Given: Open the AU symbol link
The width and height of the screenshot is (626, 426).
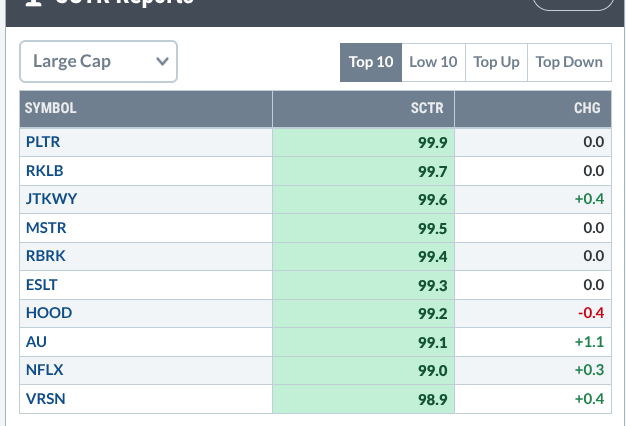Looking at the screenshot, I should tap(36, 342).
